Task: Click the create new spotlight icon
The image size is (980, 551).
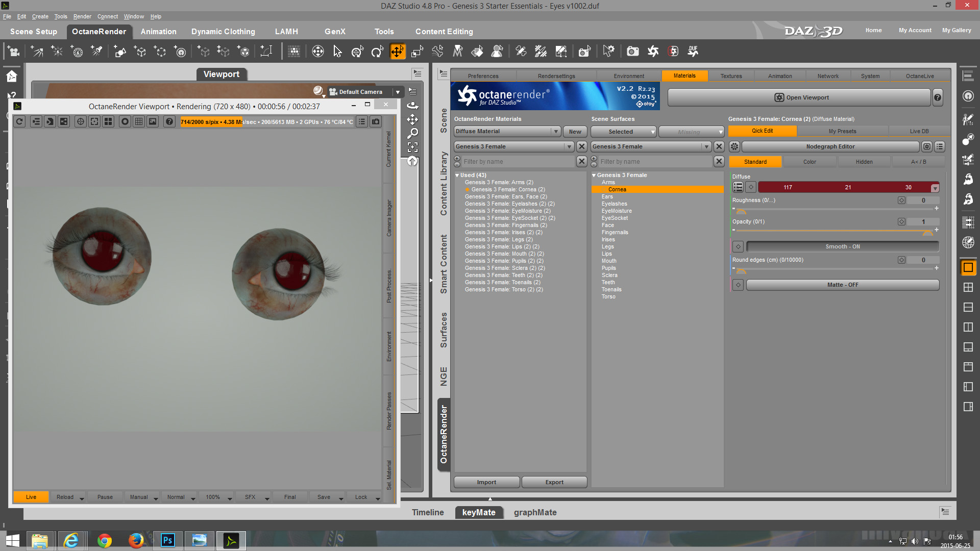Action: [x=96, y=51]
